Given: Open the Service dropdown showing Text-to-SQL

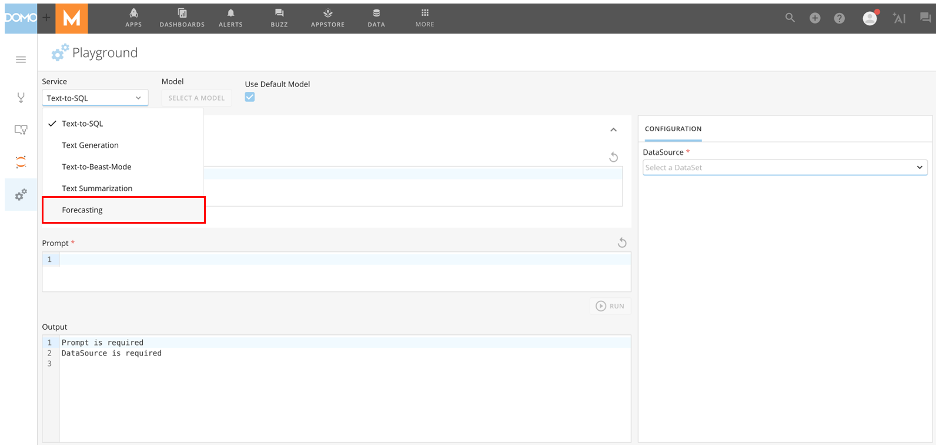Looking at the screenshot, I should [x=95, y=98].
